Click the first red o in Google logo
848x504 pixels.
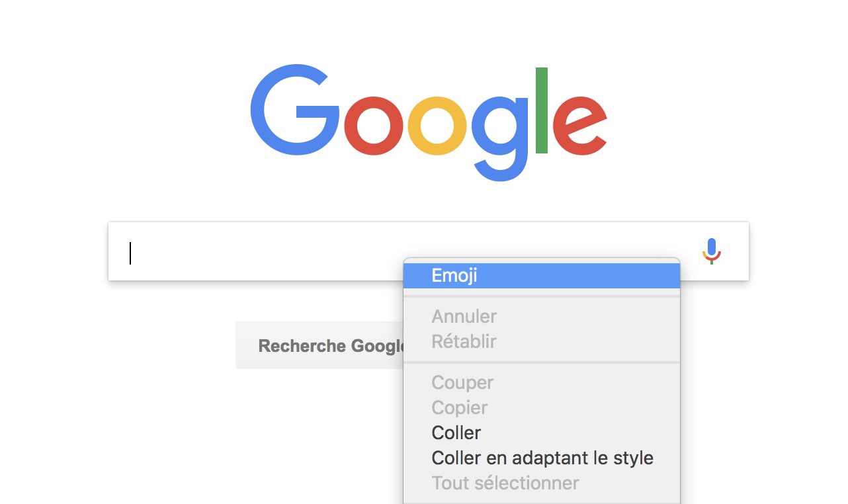pyautogui.click(x=374, y=126)
